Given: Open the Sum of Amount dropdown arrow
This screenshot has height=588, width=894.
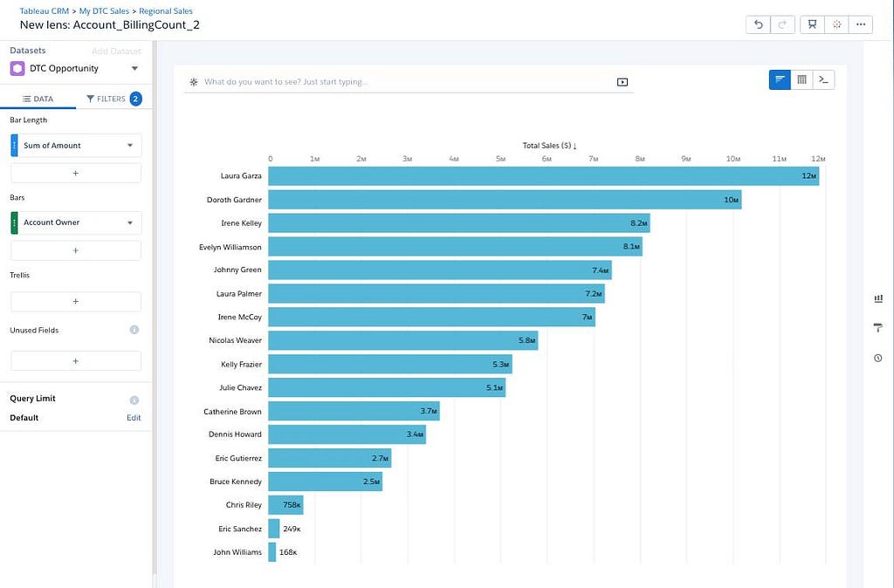Looking at the screenshot, I should [x=130, y=146].
